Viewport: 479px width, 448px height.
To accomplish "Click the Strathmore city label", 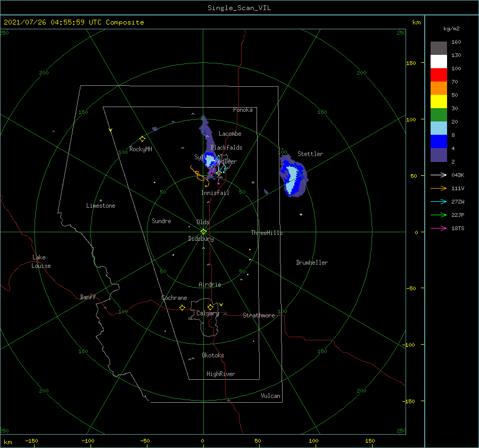I will click(259, 315).
